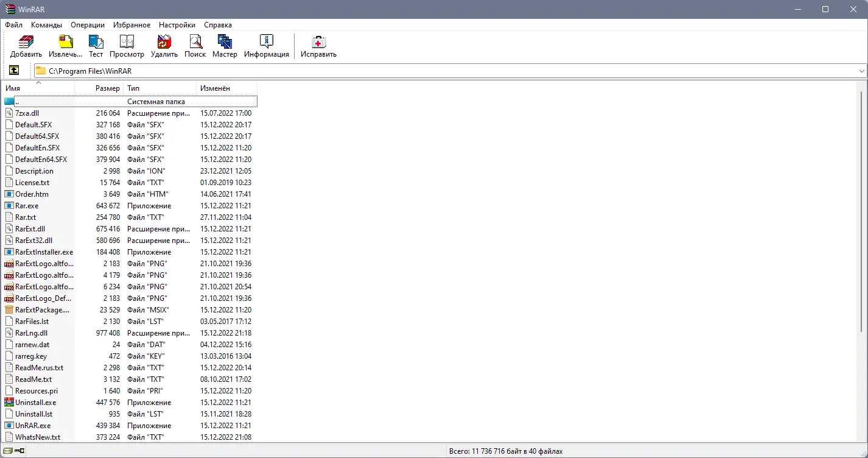Expand the address path dropdown

[861, 71]
